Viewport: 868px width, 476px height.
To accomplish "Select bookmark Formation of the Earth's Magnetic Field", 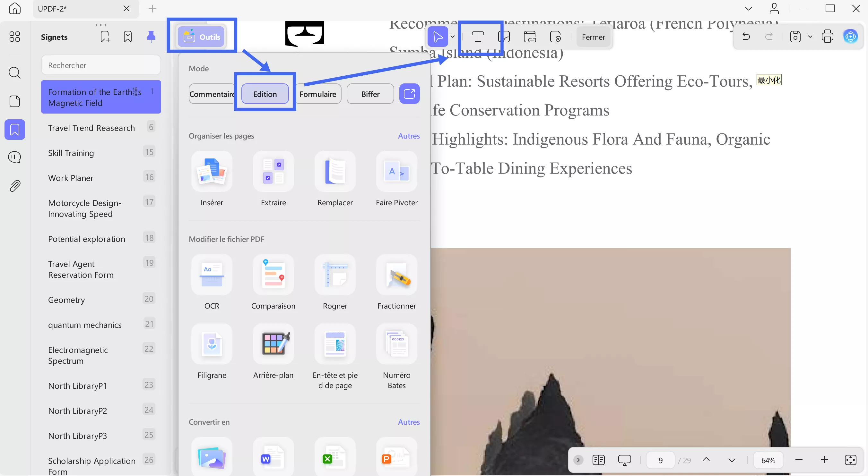I will (101, 97).
